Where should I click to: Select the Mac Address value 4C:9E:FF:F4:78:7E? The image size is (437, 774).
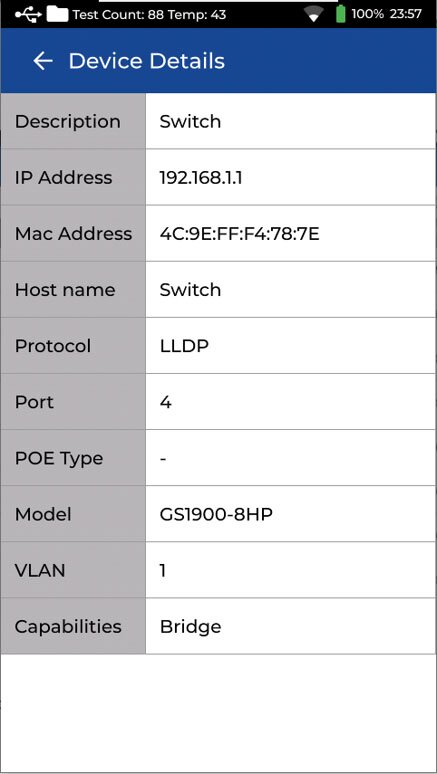239,234
